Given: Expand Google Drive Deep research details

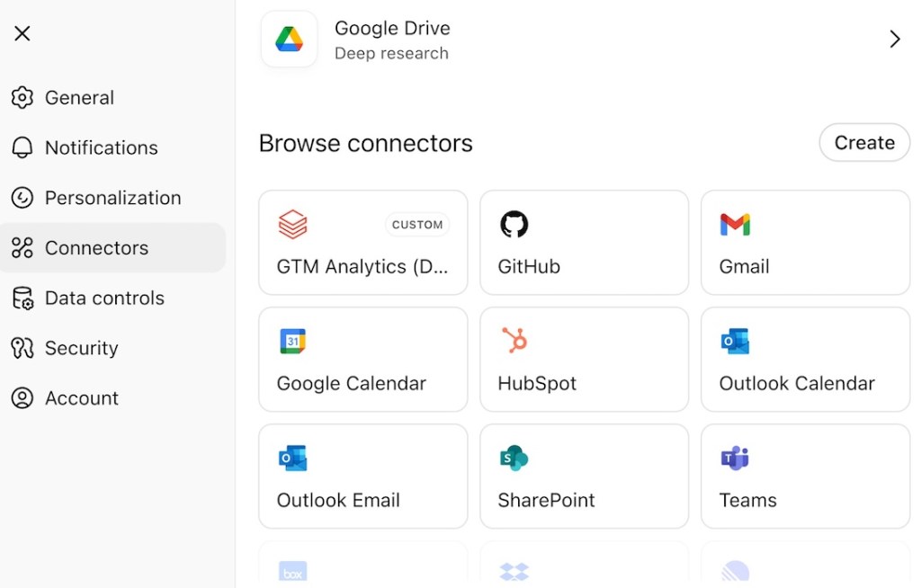Looking at the screenshot, I should [895, 39].
